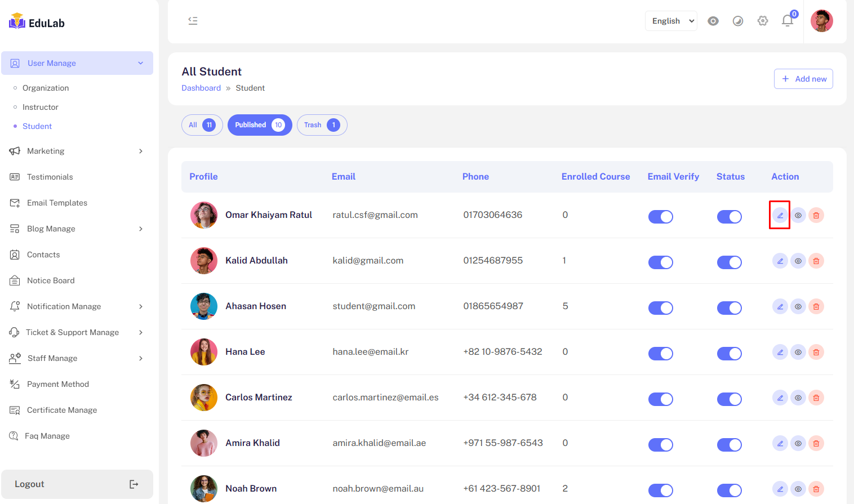Image resolution: width=854 pixels, height=504 pixels.
Task: Expand the Marketing menu in the sidebar
Action: 77,151
